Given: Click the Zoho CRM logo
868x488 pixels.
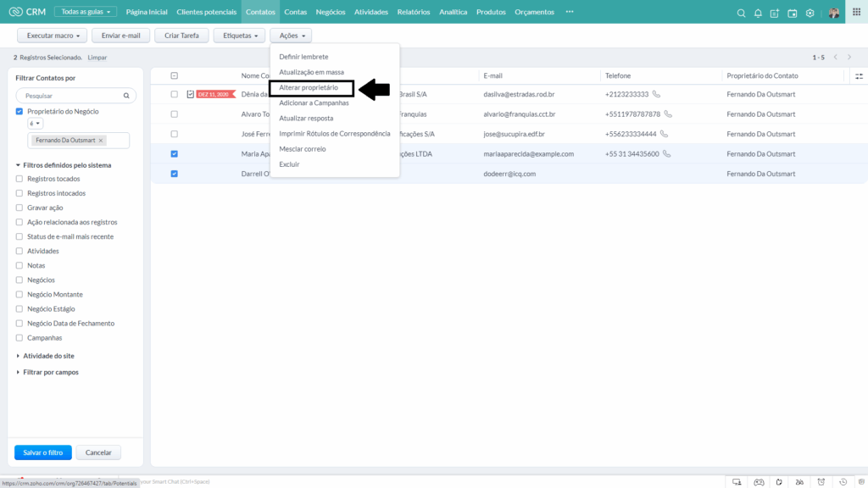Looking at the screenshot, I should 27,12.
